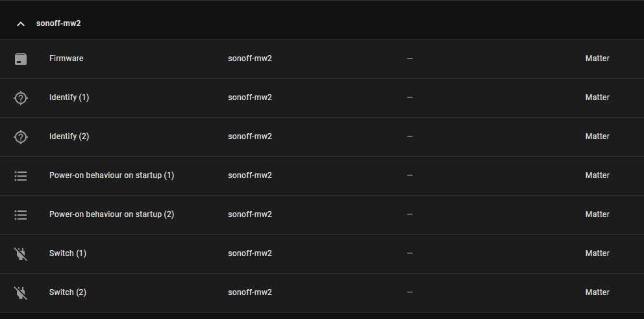
Task: Click Power-on behaviour (1) list icon
Action: 21,176
